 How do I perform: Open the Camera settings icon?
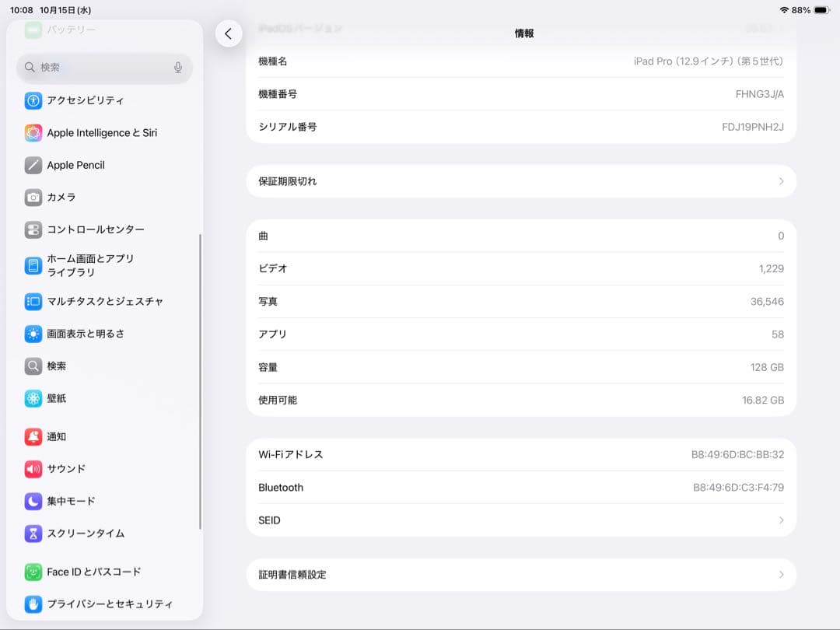pyautogui.click(x=32, y=197)
